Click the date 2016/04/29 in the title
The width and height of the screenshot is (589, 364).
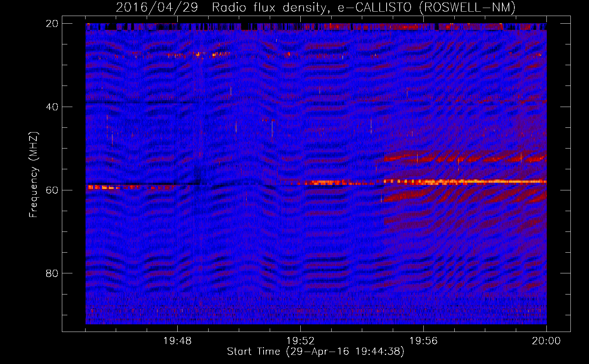(157, 7)
